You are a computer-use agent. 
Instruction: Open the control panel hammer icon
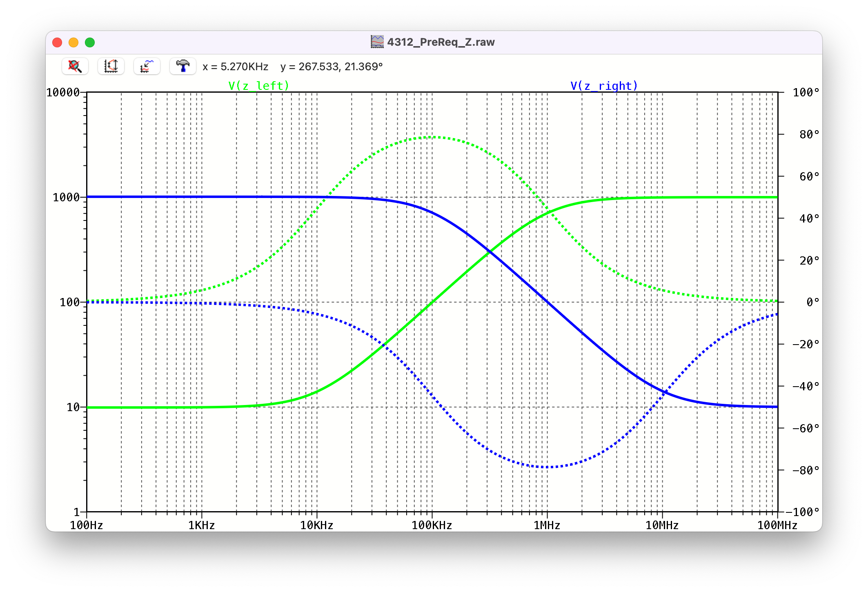tap(183, 66)
